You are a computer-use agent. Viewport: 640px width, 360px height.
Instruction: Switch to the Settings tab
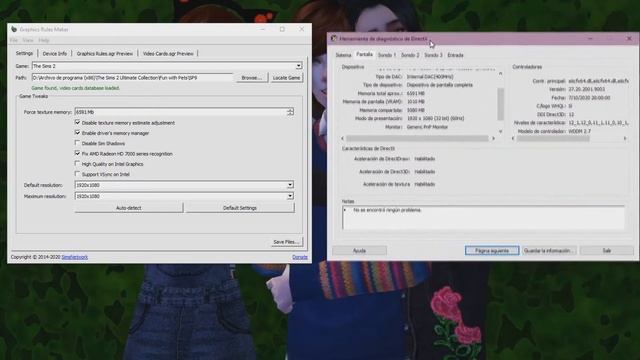24,53
